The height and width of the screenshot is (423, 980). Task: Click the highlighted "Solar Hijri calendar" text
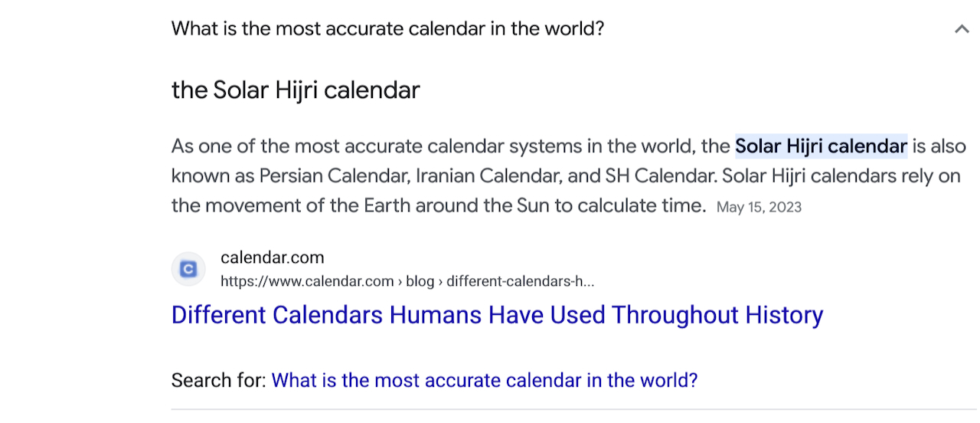click(821, 146)
